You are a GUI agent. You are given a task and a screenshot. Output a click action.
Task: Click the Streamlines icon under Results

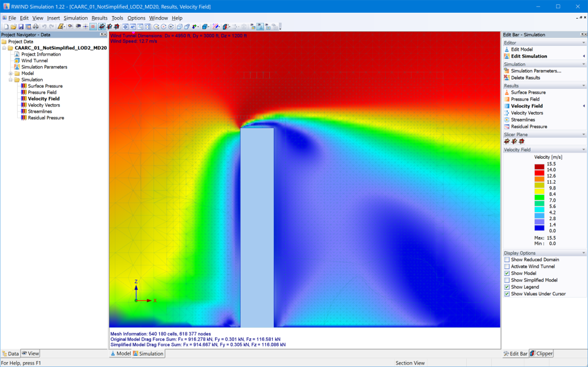point(508,118)
